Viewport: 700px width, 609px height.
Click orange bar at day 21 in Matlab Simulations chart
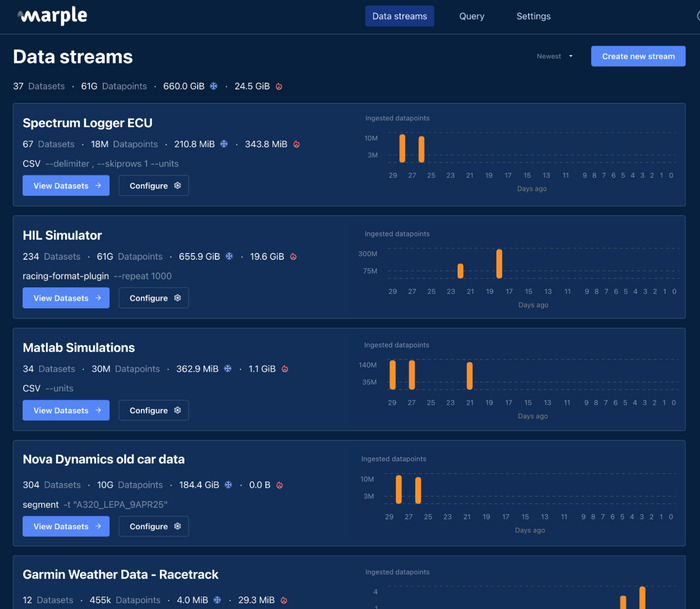[x=469, y=376]
